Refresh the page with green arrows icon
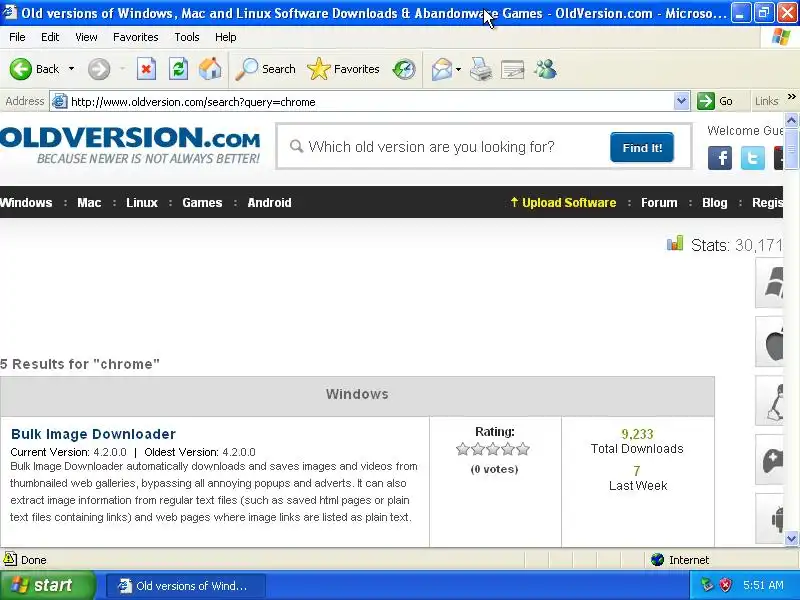 coord(179,69)
